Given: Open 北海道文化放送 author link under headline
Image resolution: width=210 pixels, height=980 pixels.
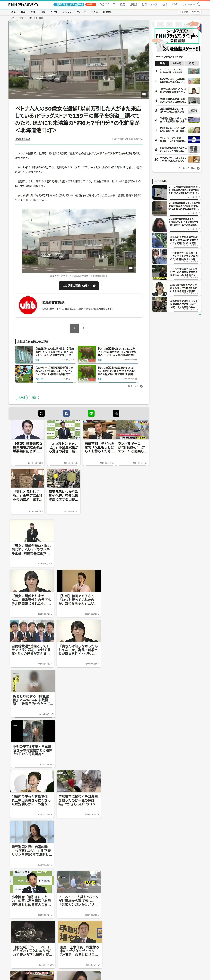Looking at the screenshot, I should 22,139.
